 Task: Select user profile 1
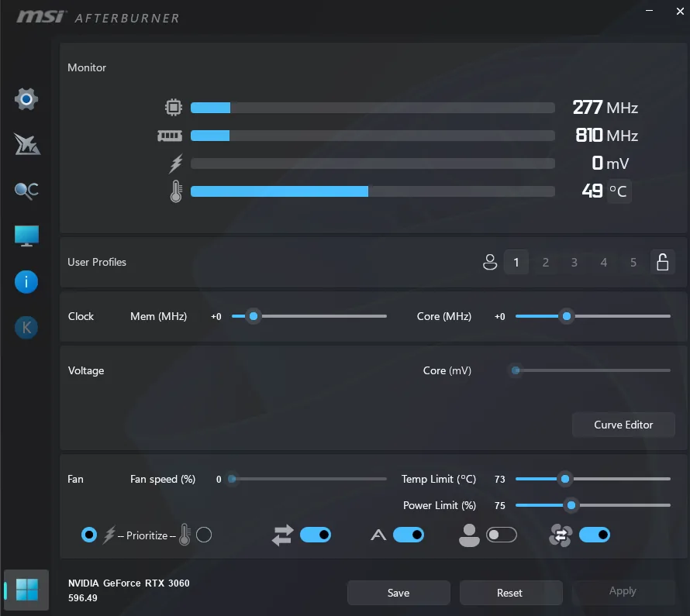pos(516,263)
